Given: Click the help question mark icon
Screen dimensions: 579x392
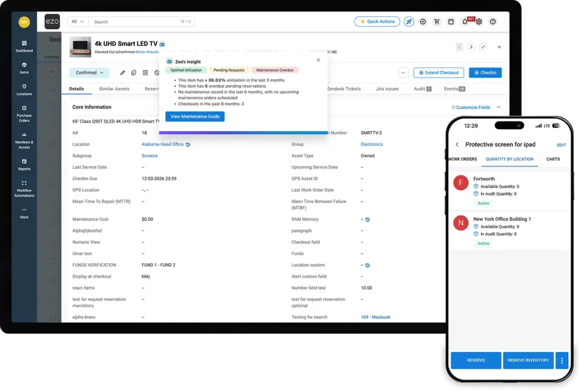Looking at the screenshot, I should pyautogui.click(x=493, y=21).
